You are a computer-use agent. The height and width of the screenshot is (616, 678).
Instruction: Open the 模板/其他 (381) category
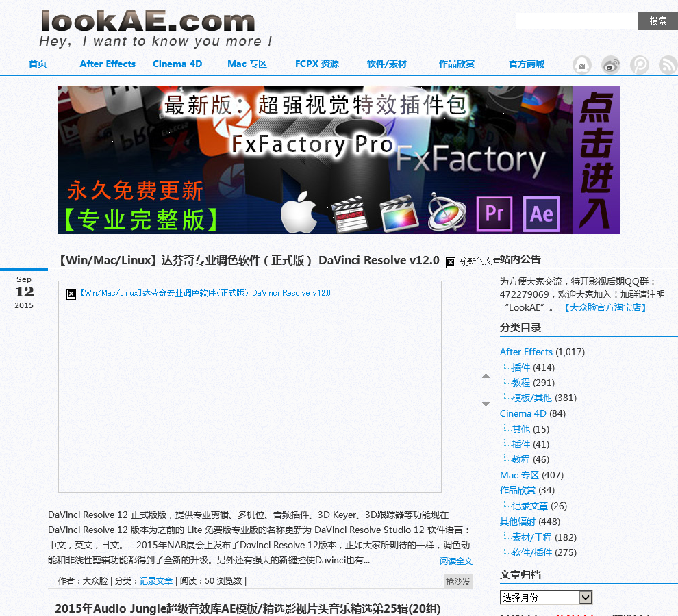tap(532, 398)
